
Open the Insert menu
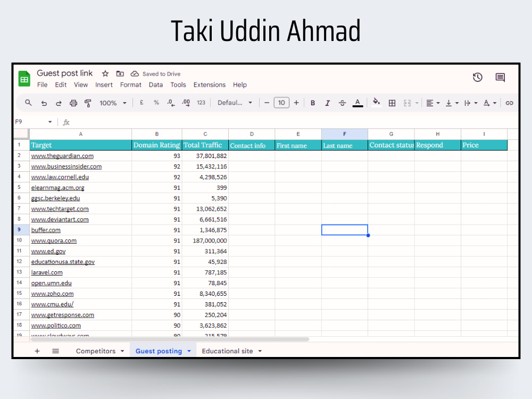pos(104,85)
